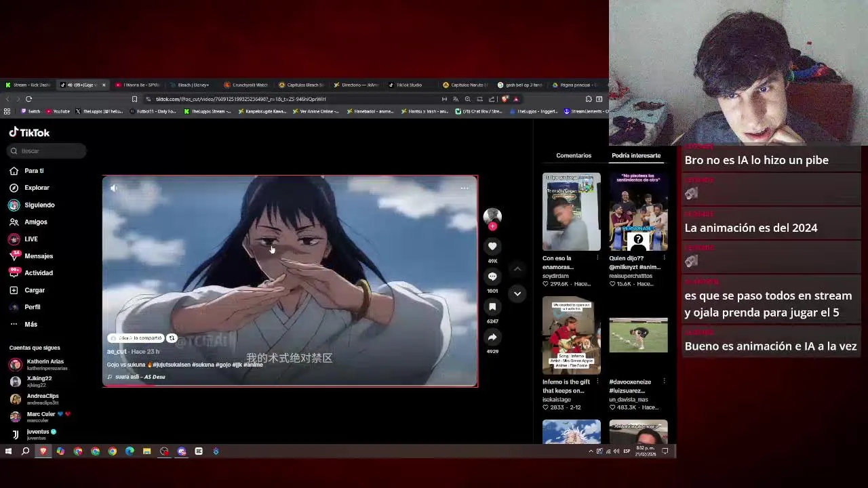Open options for Con eso la enamoras
This screenshot has width=868, height=488.
point(597,258)
